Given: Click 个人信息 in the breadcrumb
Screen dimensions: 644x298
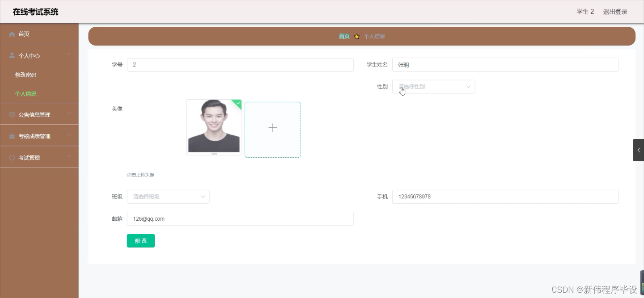Looking at the screenshot, I should click(374, 37).
